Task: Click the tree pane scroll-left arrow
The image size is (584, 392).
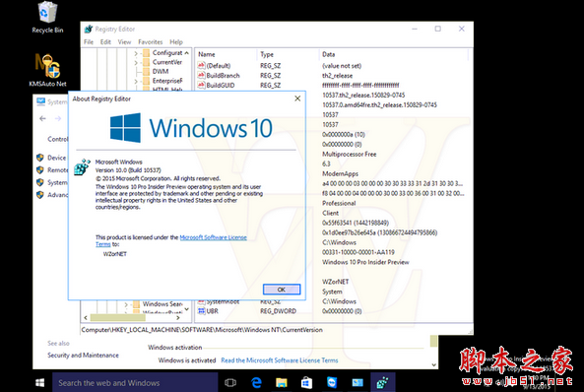Action: (x=86, y=317)
